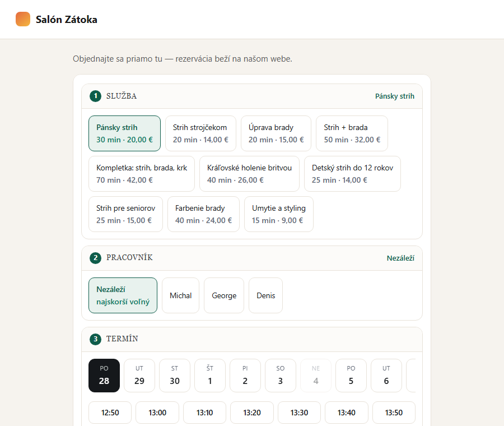504x426 pixels.
Task: Select Thursday the 1st date
Action: coord(210,376)
